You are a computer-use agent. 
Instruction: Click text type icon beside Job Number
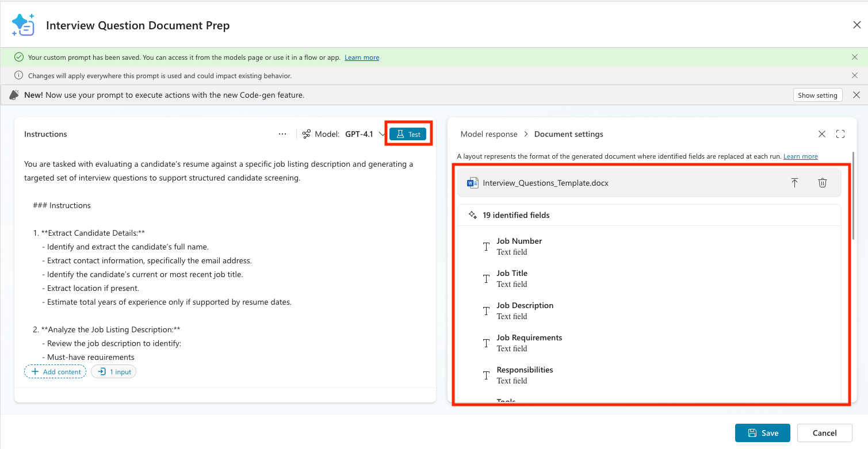pyautogui.click(x=486, y=247)
